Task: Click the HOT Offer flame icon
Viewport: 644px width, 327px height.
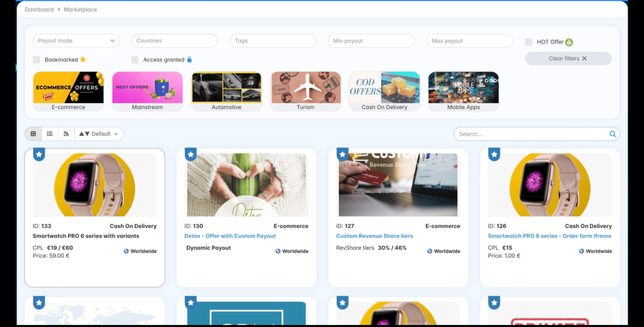Action: click(x=569, y=42)
